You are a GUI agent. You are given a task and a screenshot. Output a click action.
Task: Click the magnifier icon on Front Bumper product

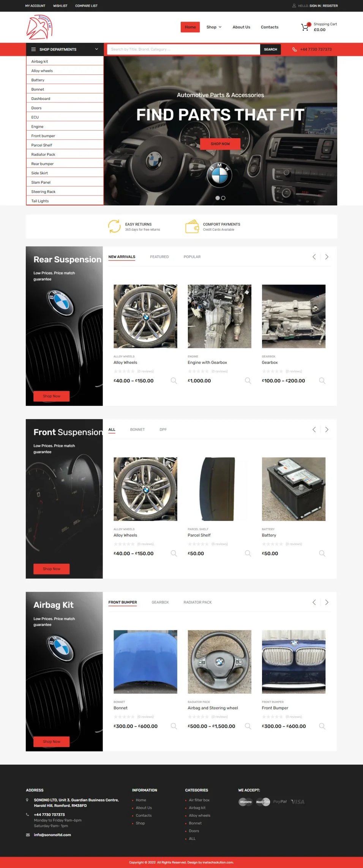[x=322, y=726]
